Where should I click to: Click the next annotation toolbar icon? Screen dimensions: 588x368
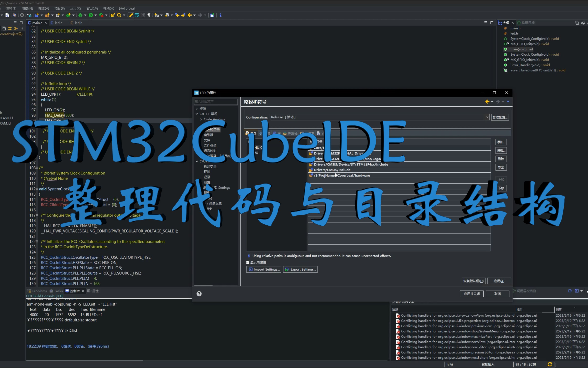click(157, 15)
